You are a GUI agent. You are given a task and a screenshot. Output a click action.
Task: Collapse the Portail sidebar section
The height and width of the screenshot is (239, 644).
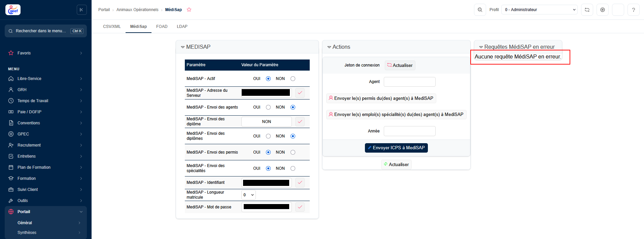point(46,212)
